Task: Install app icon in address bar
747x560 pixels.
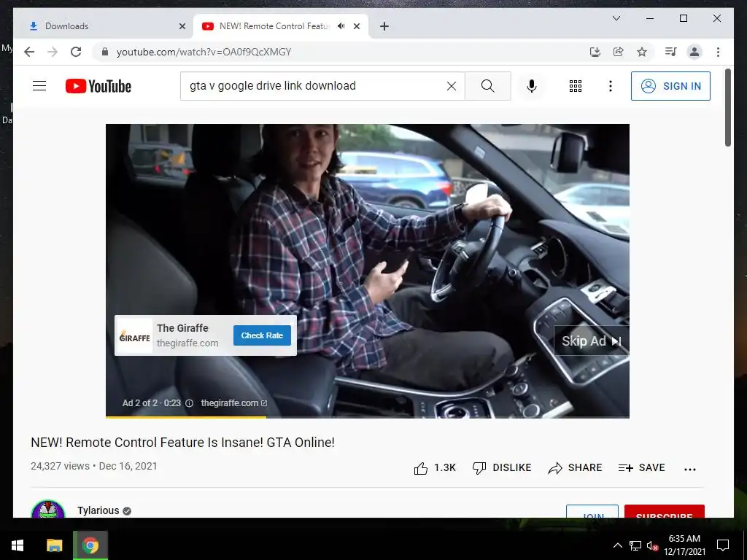Action: click(595, 52)
